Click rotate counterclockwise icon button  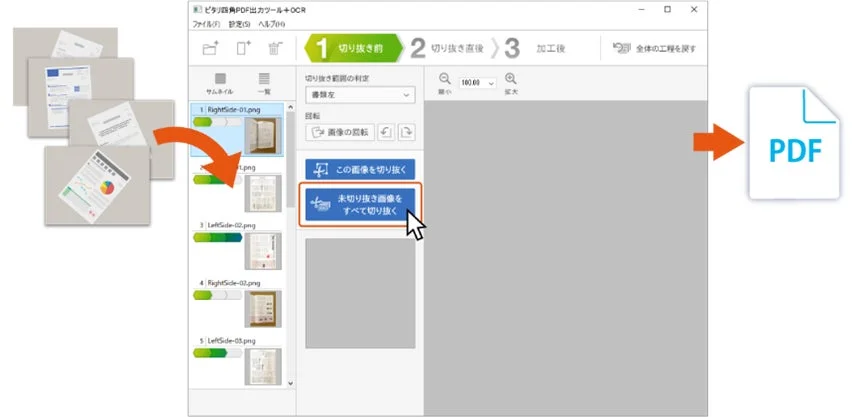tap(386, 132)
